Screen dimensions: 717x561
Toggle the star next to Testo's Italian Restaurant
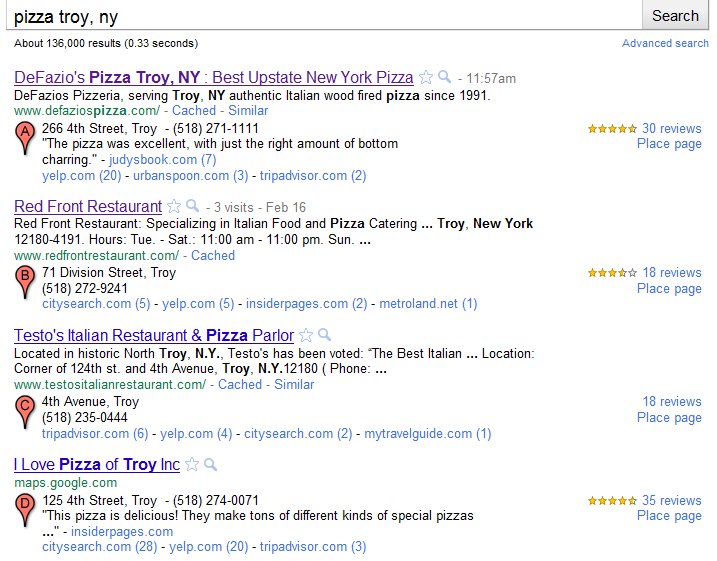point(306,335)
